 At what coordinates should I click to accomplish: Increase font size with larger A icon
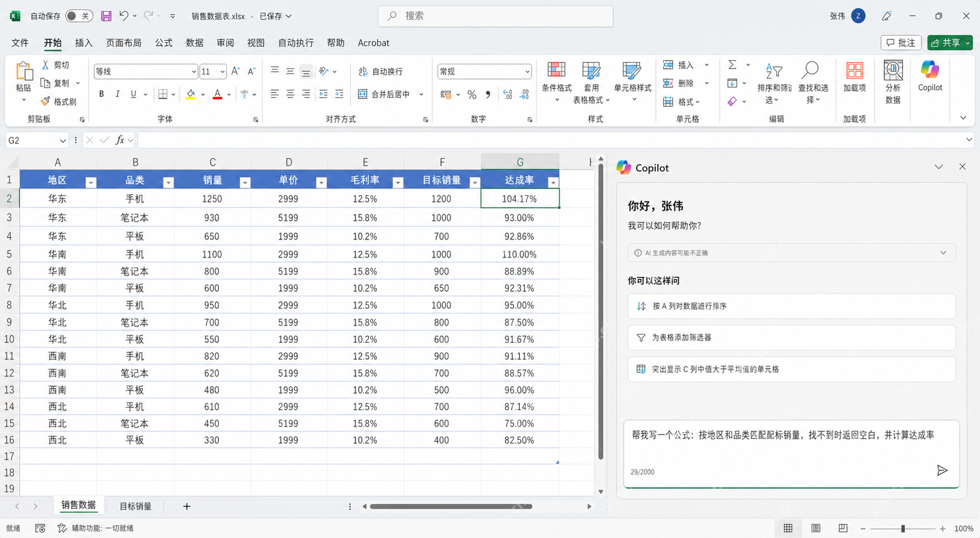[236, 71]
